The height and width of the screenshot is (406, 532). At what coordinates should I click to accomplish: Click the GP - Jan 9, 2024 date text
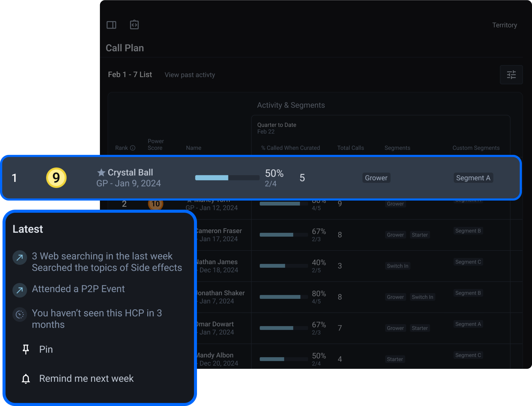pos(129,183)
